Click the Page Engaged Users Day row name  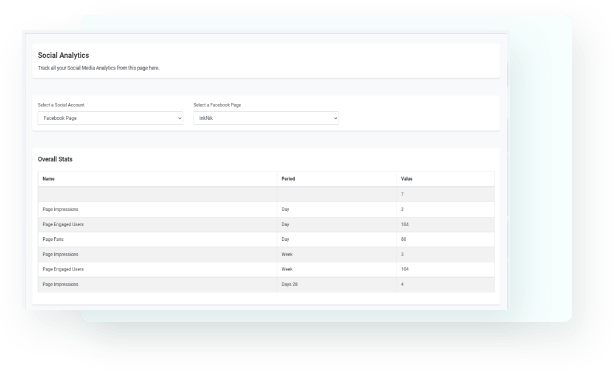(63, 224)
